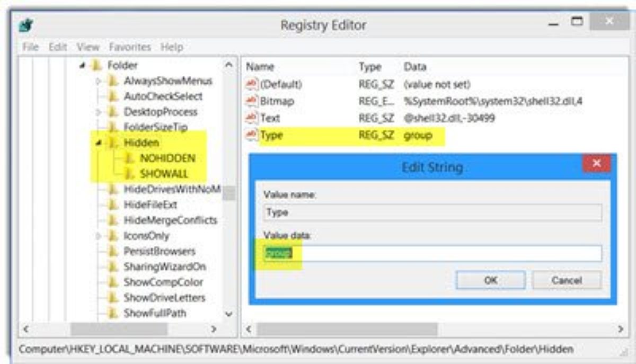Click the HideDrivesWithNoMedia folder icon
Screen dimensions: 636x364
click(x=112, y=190)
